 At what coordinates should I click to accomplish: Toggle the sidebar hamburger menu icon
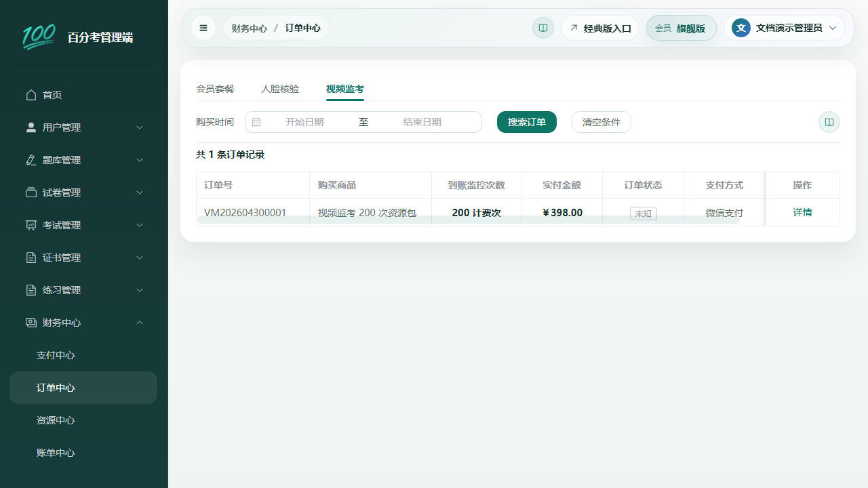[x=203, y=28]
